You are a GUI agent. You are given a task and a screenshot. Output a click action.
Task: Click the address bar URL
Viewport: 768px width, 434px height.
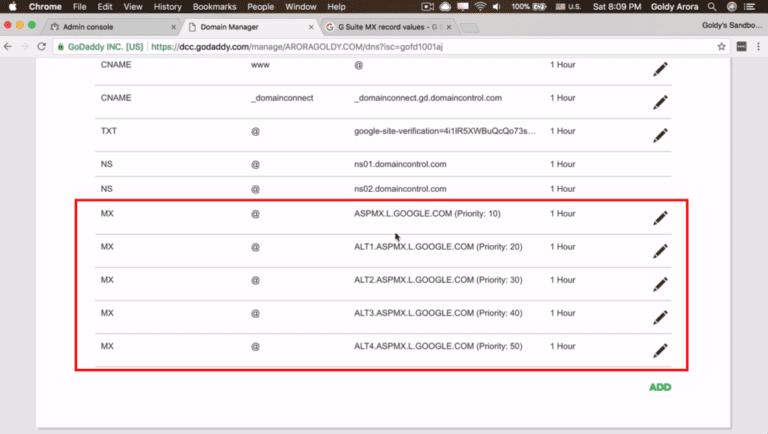tap(297, 47)
